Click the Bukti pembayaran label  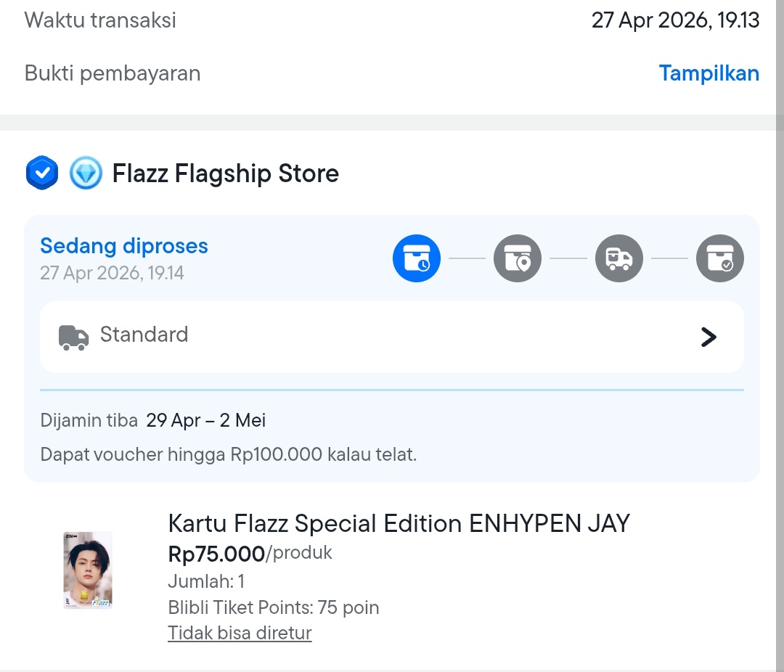tap(113, 73)
